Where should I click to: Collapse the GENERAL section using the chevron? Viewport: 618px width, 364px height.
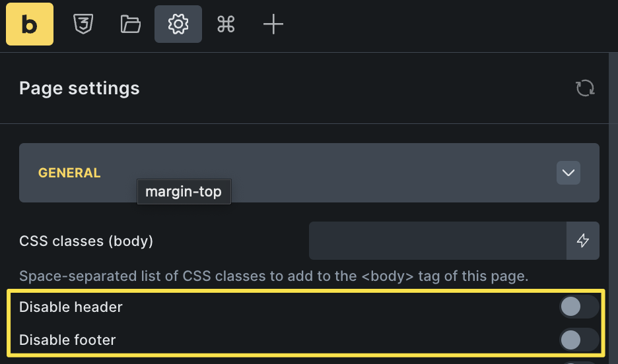tap(568, 173)
